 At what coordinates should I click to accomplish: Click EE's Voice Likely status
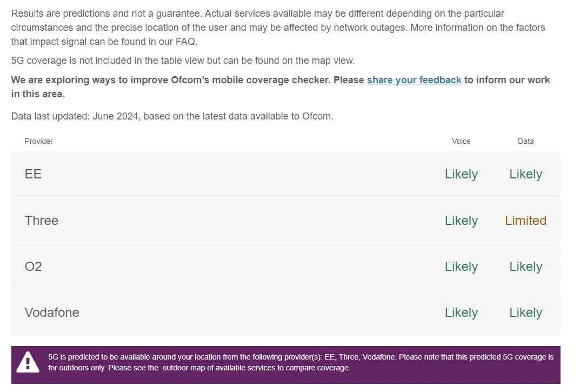pos(461,174)
